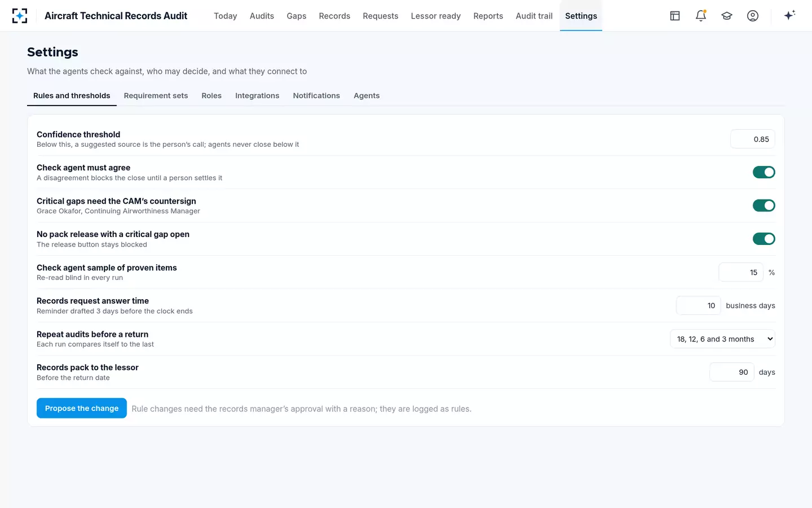Screen dimensions: 812x508
Task: Click the Confidence threshold value field
Action: (752, 139)
